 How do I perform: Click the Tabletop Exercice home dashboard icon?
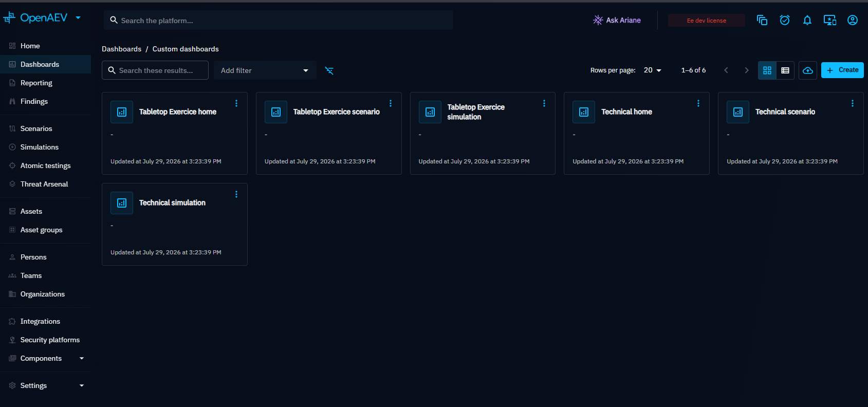tap(122, 112)
